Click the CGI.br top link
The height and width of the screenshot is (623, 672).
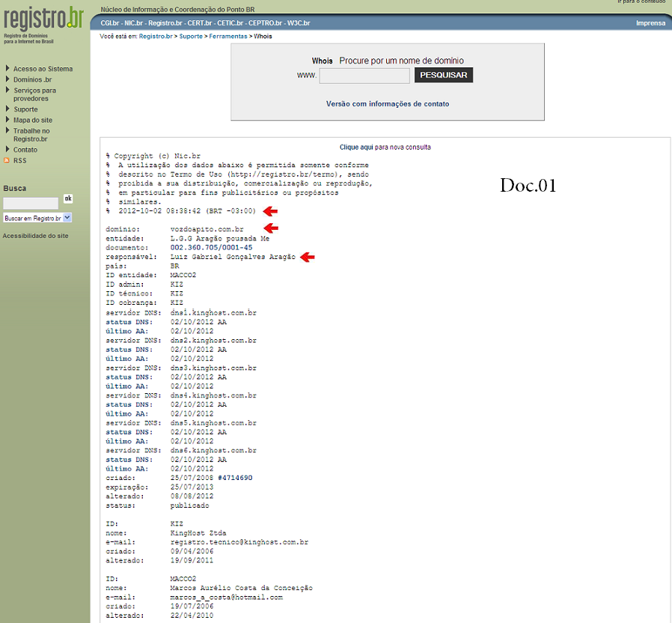coord(110,23)
